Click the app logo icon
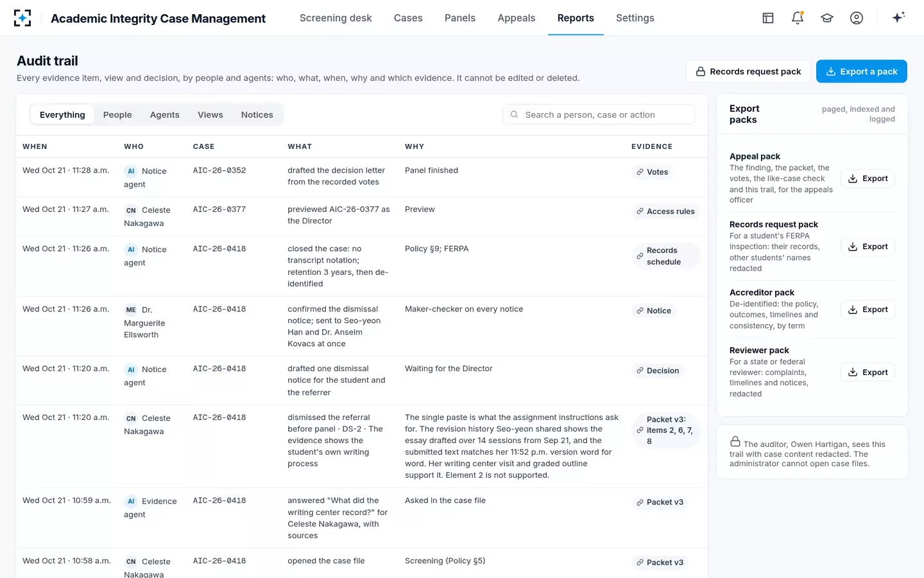Image resolution: width=924 pixels, height=578 pixels. (x=22, y=18)
